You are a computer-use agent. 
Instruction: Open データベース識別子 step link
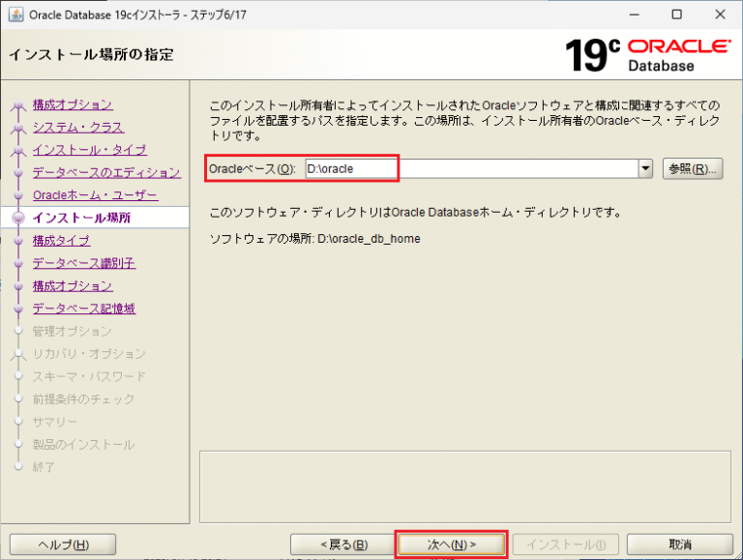(84, 263)
